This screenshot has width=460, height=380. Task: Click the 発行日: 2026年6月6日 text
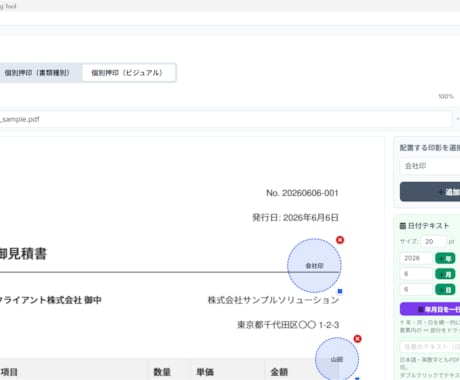[295, 218]
